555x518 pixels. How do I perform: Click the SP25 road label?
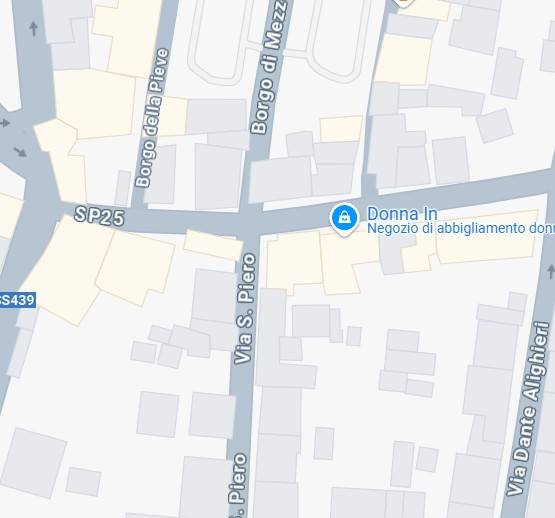pos(99,216)
